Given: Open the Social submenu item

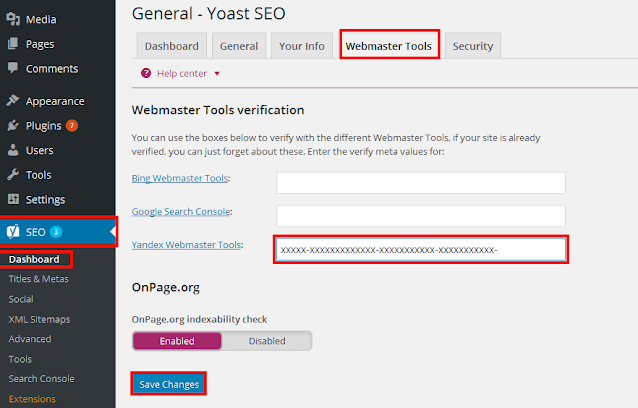Looking at the screenshot, I should point(21,299).
